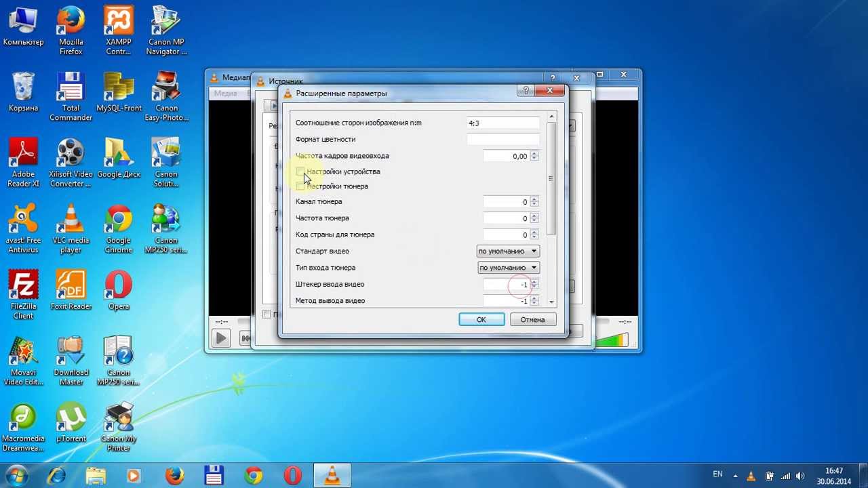
Task: Select the Canon MP Navigator desktop icon
Action: pos(166,30)
